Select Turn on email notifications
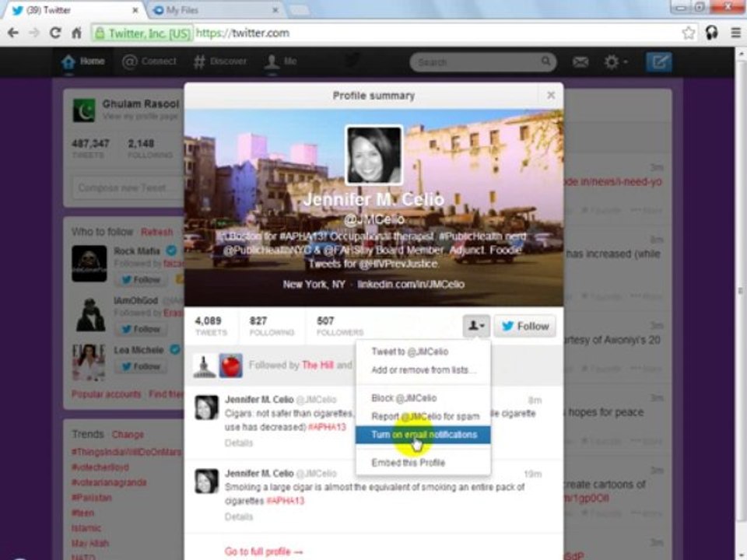Screen dimensions: 747x560 [423, 435]
